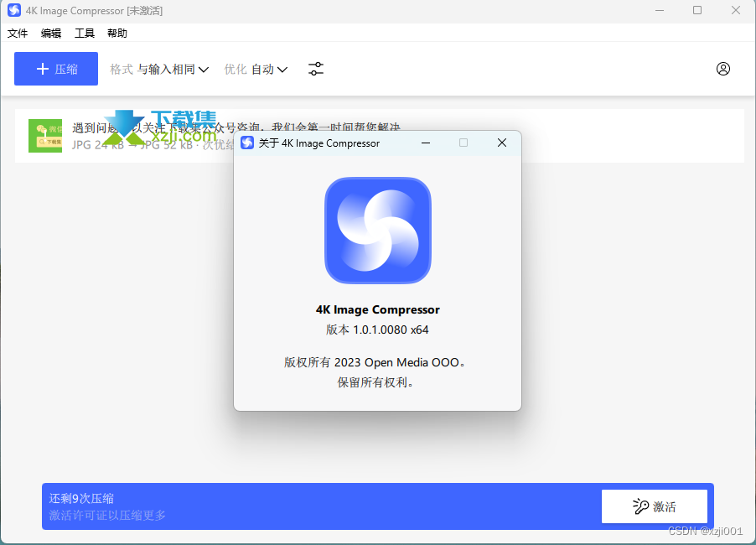Screen dimensions: 756x545
Task: Click the blue 压缩 add button
Action: coord(56,69)
